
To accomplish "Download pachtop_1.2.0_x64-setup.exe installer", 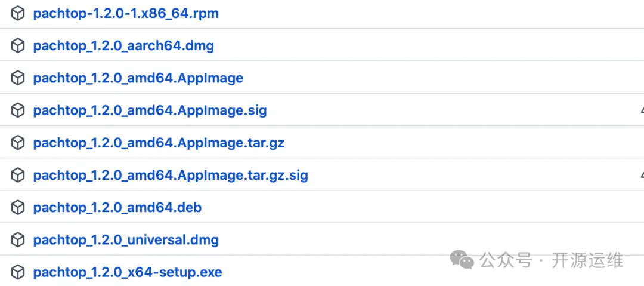I will [x=128, y=272].
